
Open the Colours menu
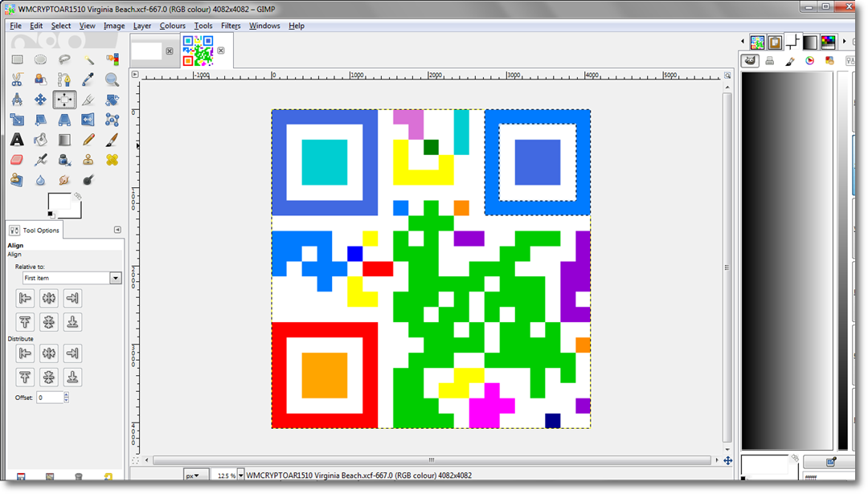click(173, 26)
